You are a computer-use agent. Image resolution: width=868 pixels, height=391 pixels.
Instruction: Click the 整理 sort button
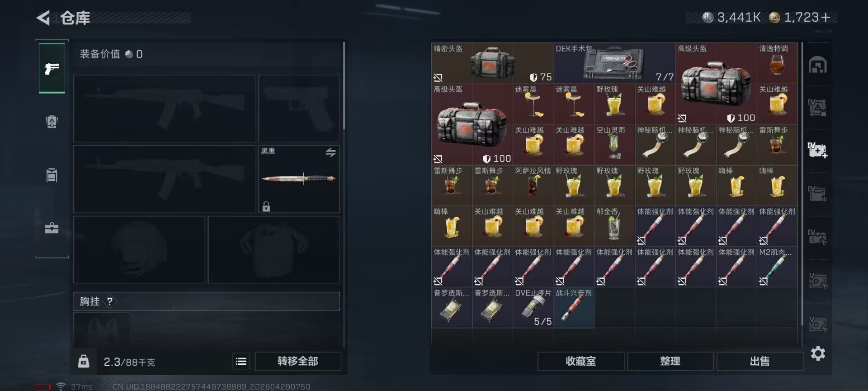click(670, 361)
